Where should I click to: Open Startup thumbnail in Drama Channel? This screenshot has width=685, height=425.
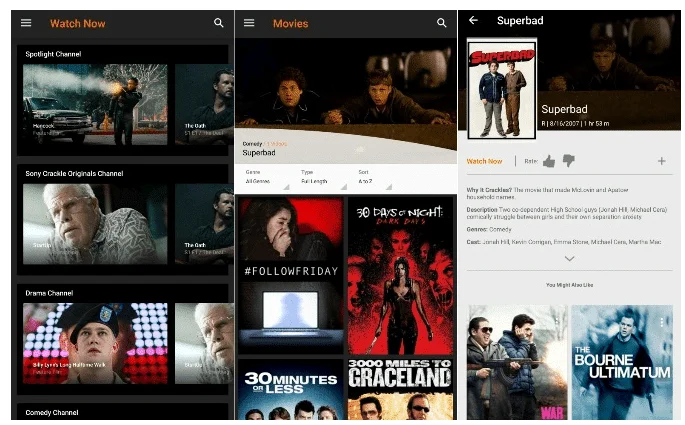(x=204, y=343)
